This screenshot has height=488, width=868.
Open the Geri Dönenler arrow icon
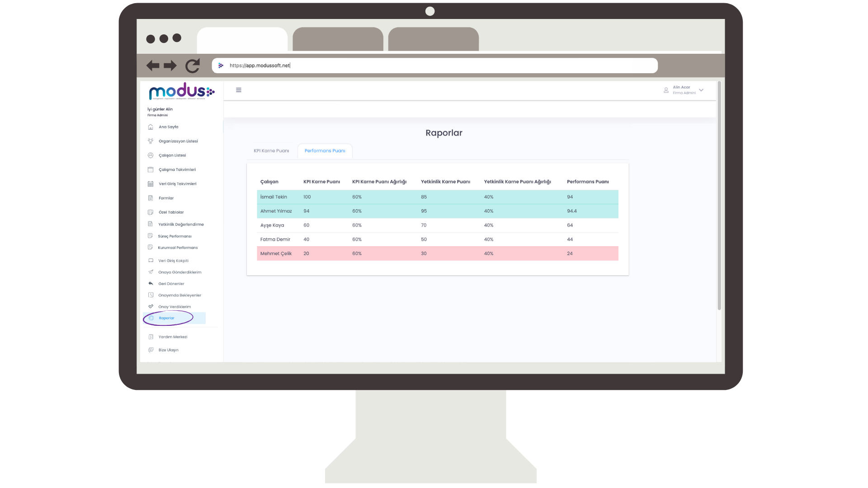pyautogui.click(x=151, y=284)
